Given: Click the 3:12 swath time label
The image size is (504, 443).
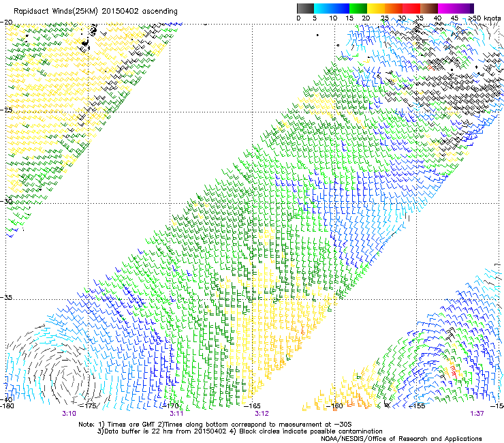Looking at the screenshot, I should 262,414.
